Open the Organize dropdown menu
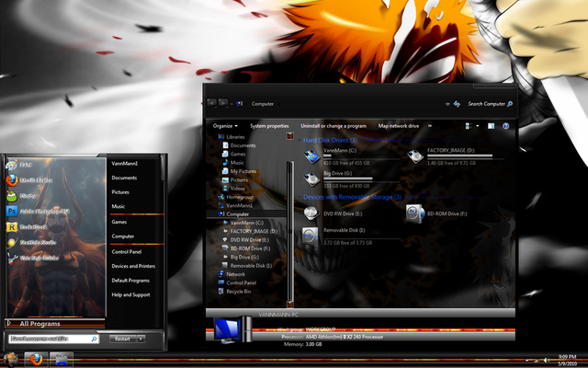 pyautogui.click(x=225, y=126)
